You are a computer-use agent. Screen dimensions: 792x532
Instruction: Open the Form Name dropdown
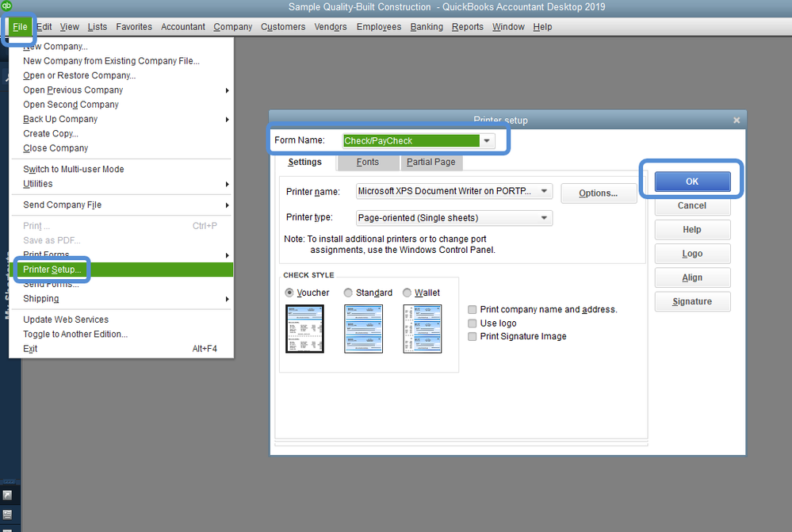click(x=487, y=140)
